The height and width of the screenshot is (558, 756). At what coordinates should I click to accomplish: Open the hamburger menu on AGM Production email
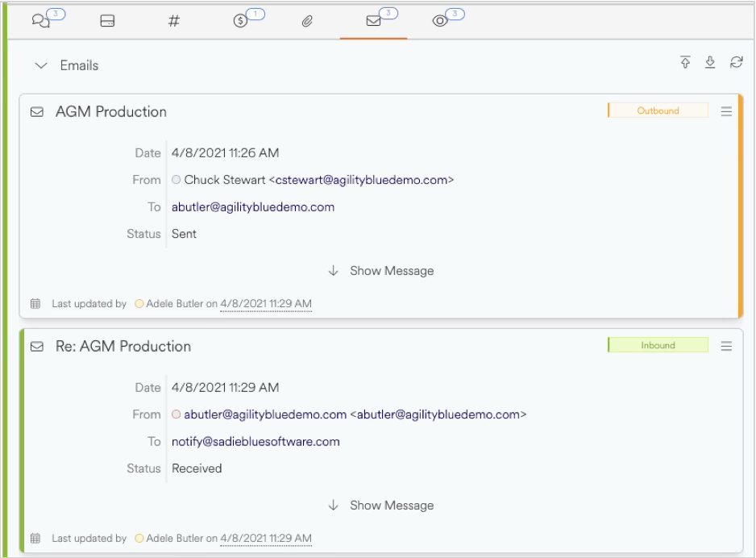pyautogui.click(x=727, y=111)
